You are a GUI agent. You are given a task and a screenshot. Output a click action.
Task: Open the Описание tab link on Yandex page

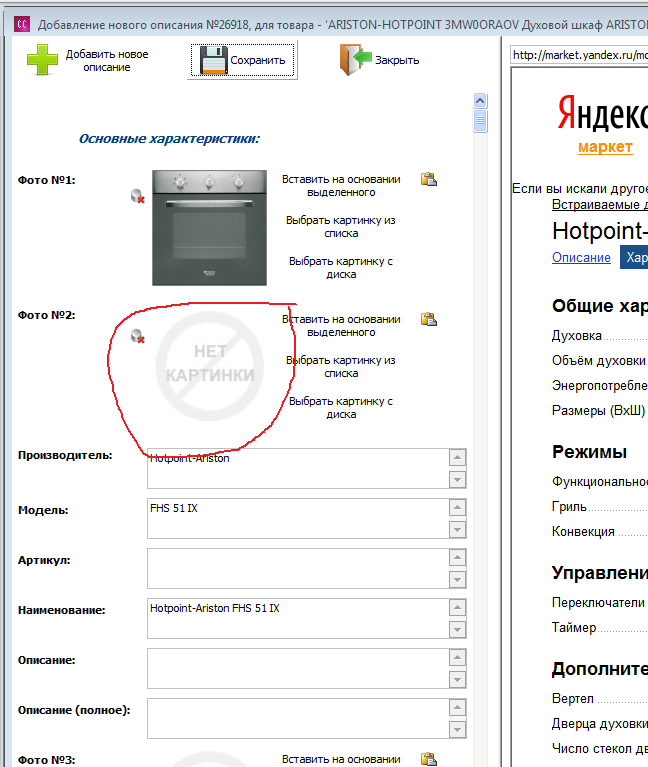[x=581, y=257]
